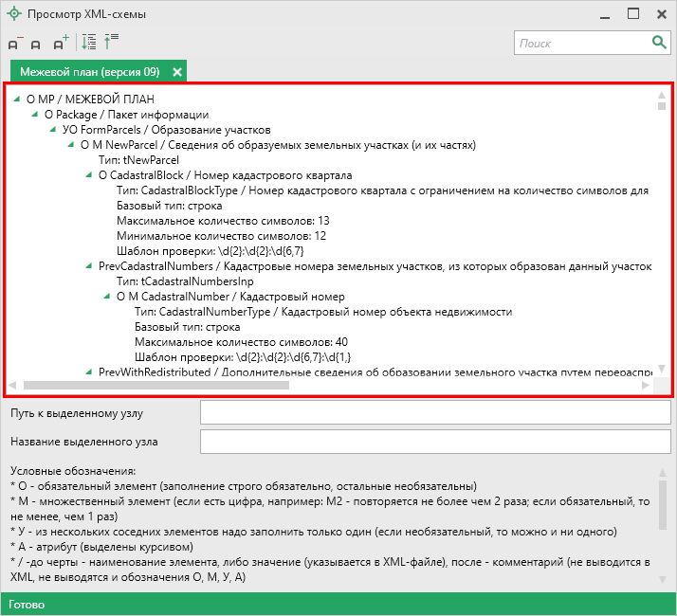This screenshot has height=616, width=677.
Task: Click the reset font size icon
Action: 36,45
